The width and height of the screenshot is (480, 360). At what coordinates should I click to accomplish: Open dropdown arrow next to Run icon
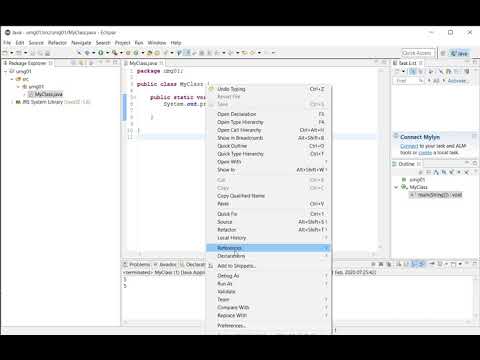pyautogui.click(x=107, y=53)
